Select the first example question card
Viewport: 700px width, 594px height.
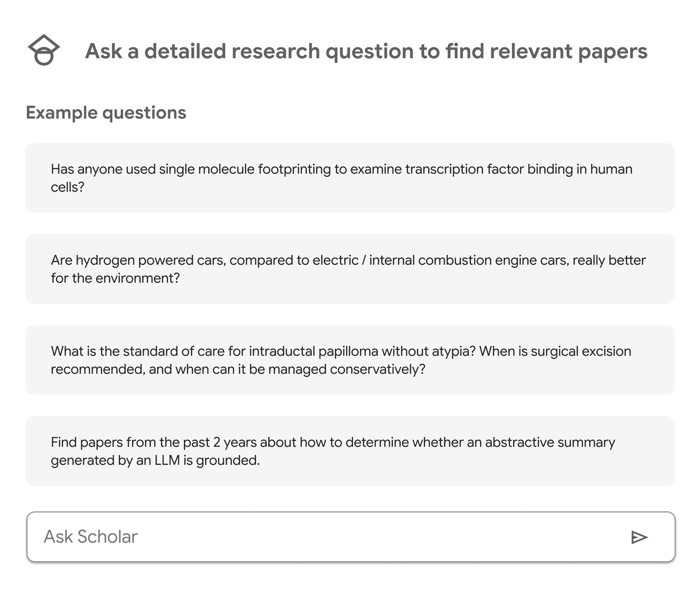click(x=349, y=178)
